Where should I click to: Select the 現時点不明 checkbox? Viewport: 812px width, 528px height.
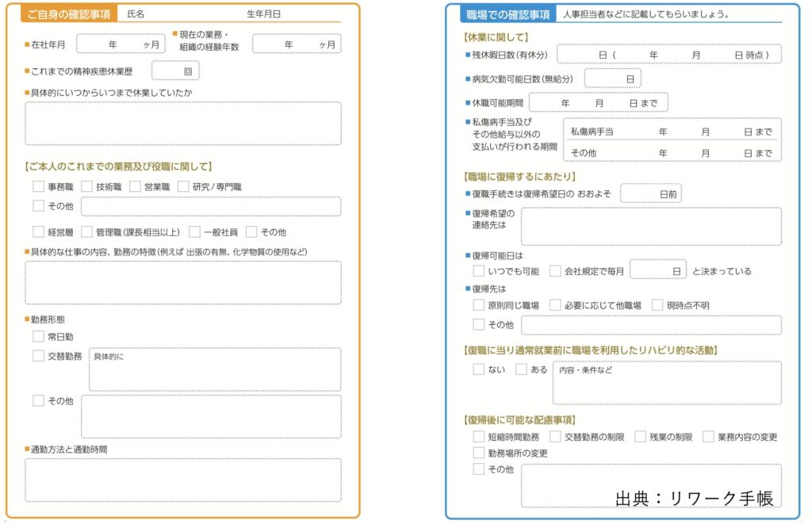(x=657, y=305)
